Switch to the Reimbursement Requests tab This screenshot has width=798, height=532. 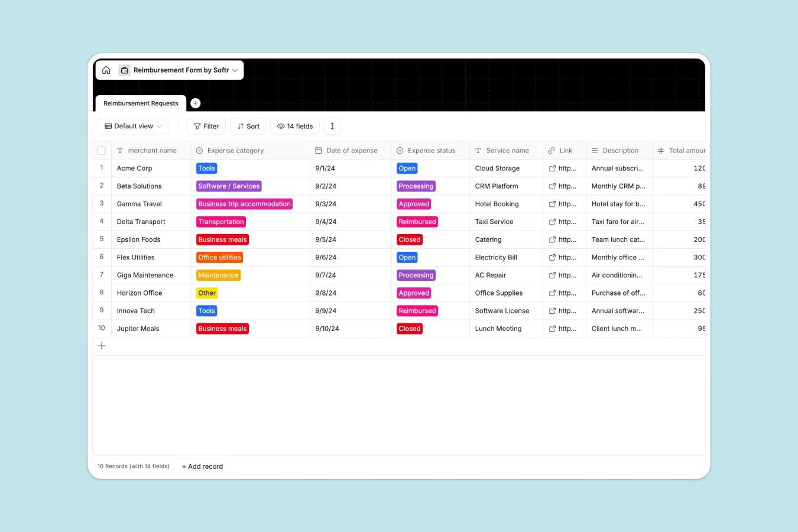click(140, 103)
